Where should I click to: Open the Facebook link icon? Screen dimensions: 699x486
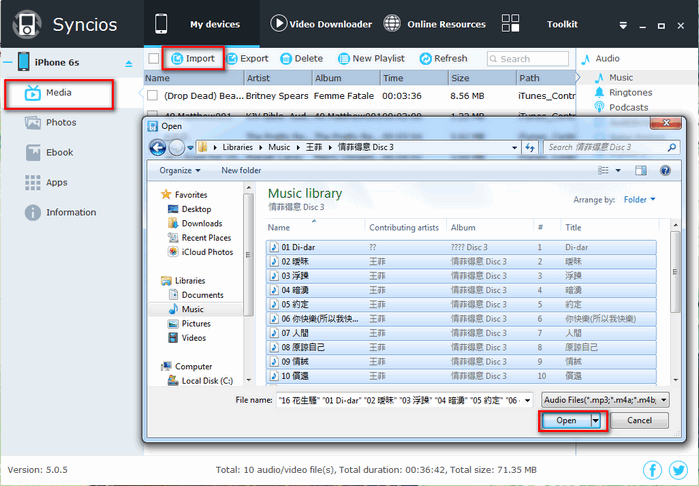pyautogui.click(x=652, y=470)
